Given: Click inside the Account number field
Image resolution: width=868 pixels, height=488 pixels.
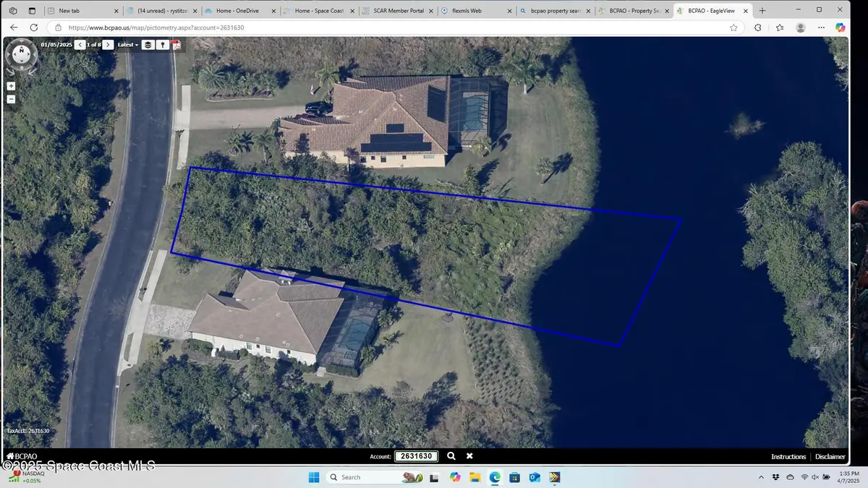Looking at the screenshot, I should pos(417,456).
